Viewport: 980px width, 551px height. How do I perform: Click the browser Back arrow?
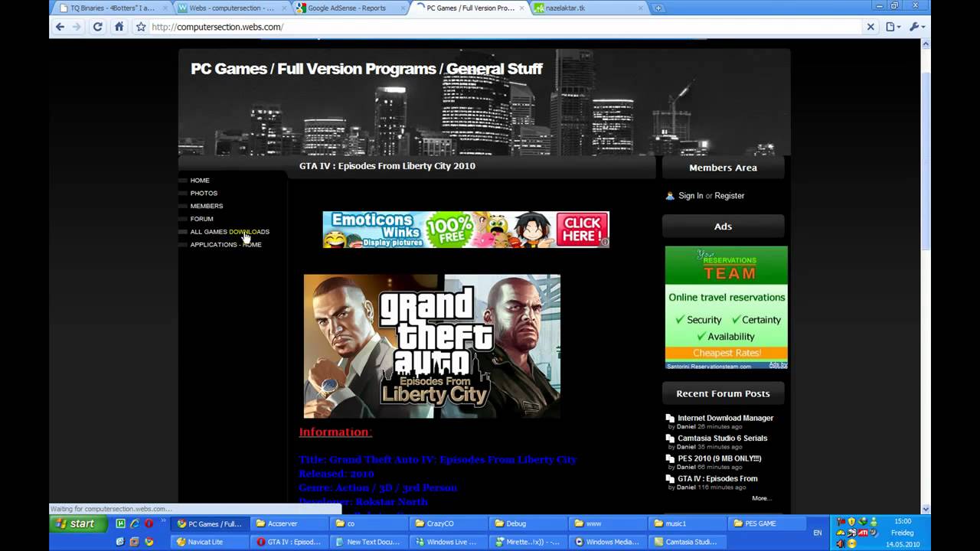pos(60,27)
